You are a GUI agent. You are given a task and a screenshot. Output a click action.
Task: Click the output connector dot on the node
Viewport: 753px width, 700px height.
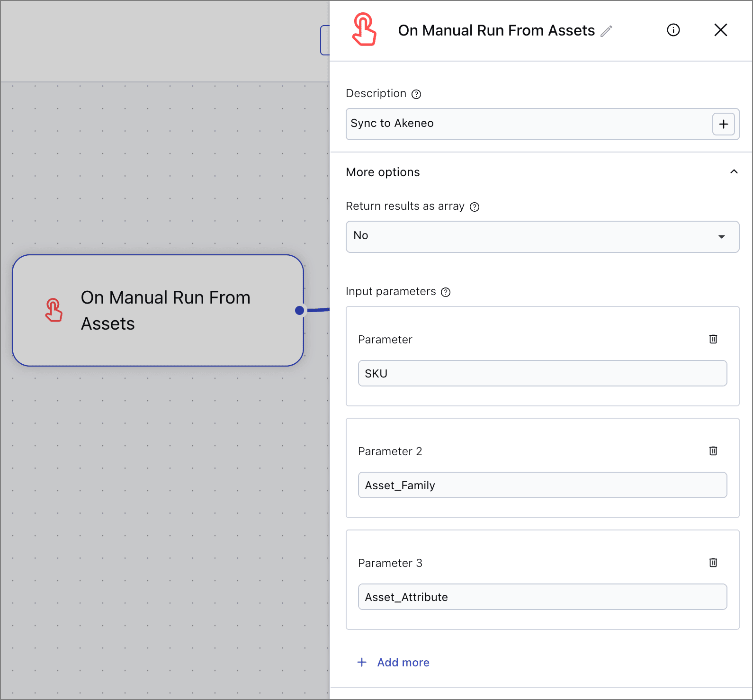(299, 310)
